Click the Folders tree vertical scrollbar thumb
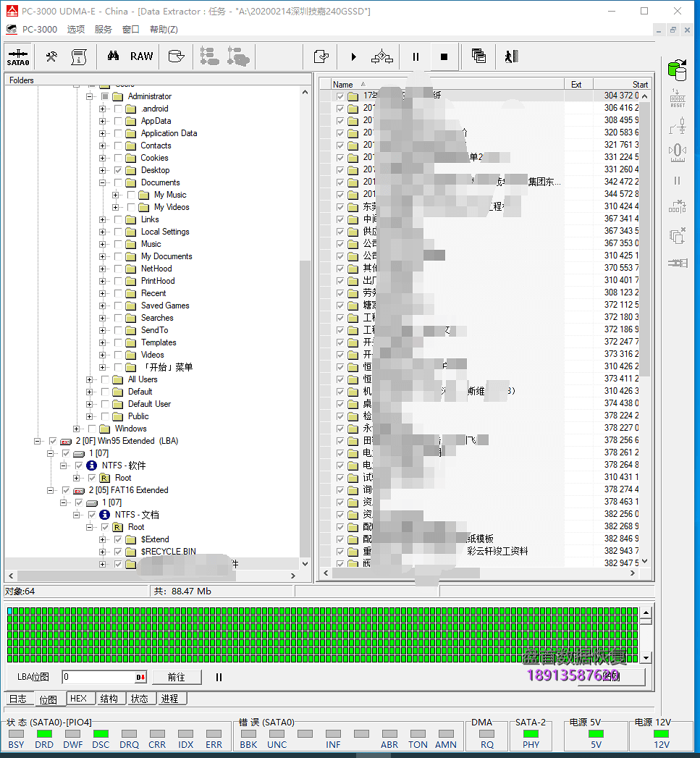Screen dimensions: 700x758 pos(305,409)
